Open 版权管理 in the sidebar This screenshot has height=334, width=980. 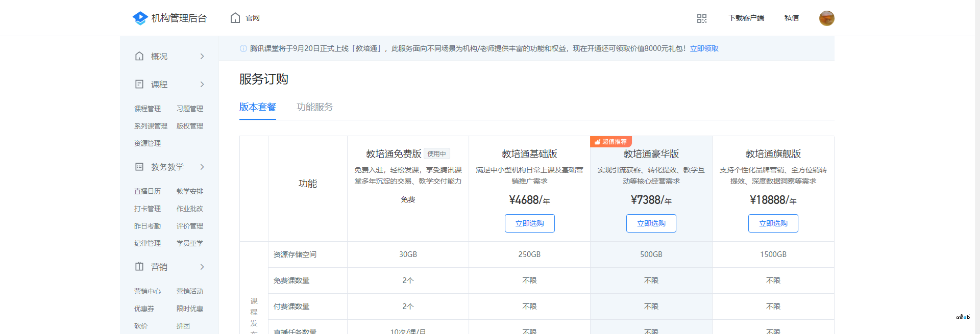click(190, 126)
